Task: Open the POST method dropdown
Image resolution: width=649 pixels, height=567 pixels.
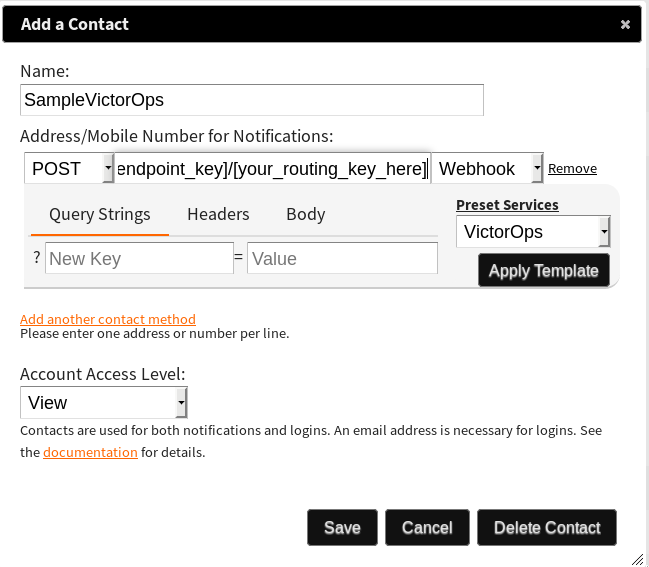Action: point(68,169)
